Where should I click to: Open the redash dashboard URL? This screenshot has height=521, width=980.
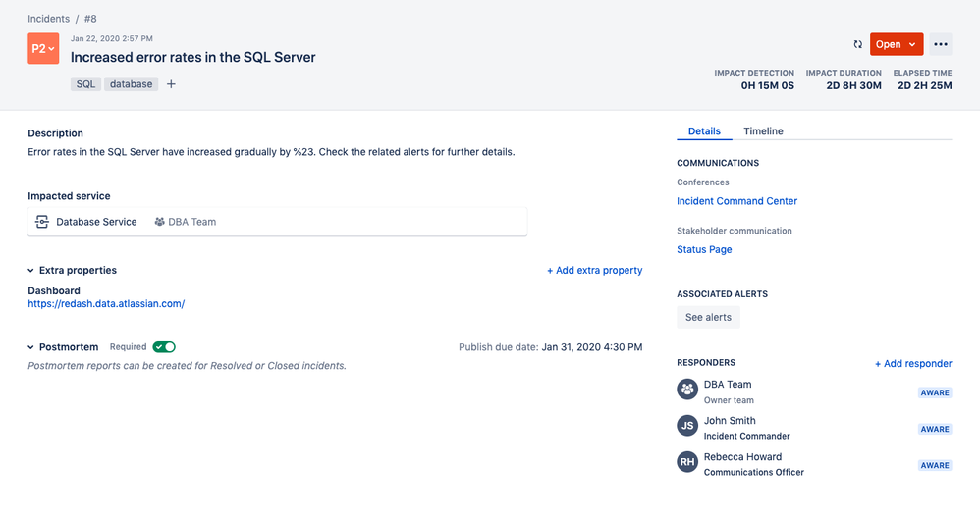106,303
